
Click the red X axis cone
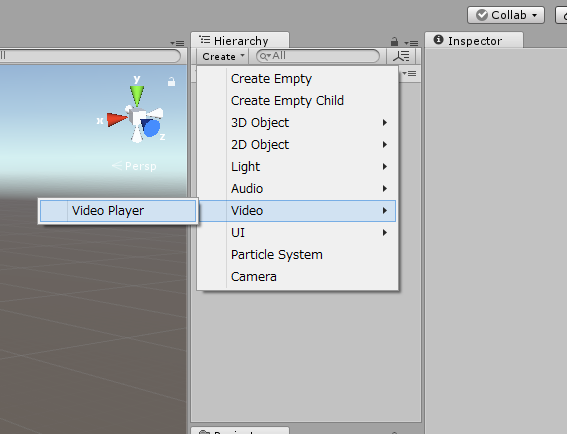(x=117, y=120)
